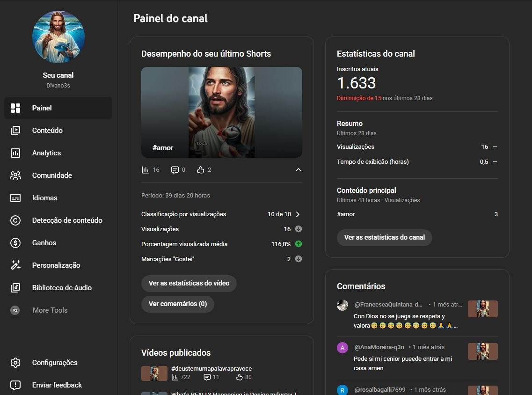Expand Classificação por visualizações arrow
The width and height of the screenshot is (532, 395).
[298, 214]
